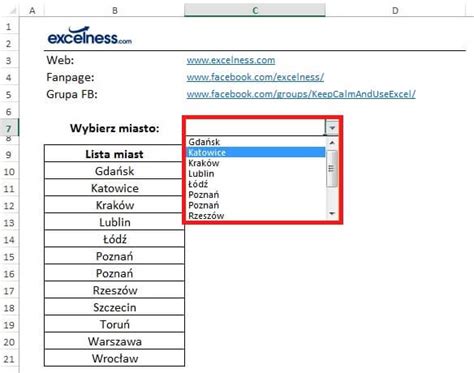Click the 'Wybierz miasto:' label cell
This screenshot has width=474, height=373.
pos(115,128)
